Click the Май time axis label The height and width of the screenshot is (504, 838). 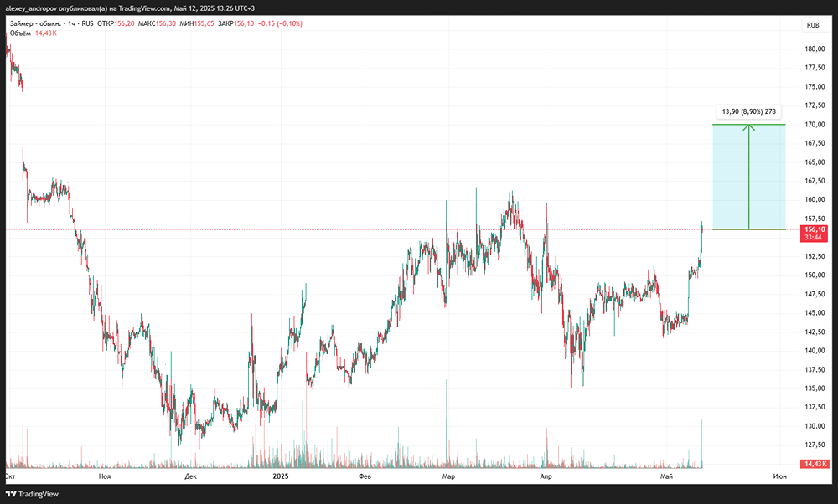pyautogui.click(x=666, y=476)
